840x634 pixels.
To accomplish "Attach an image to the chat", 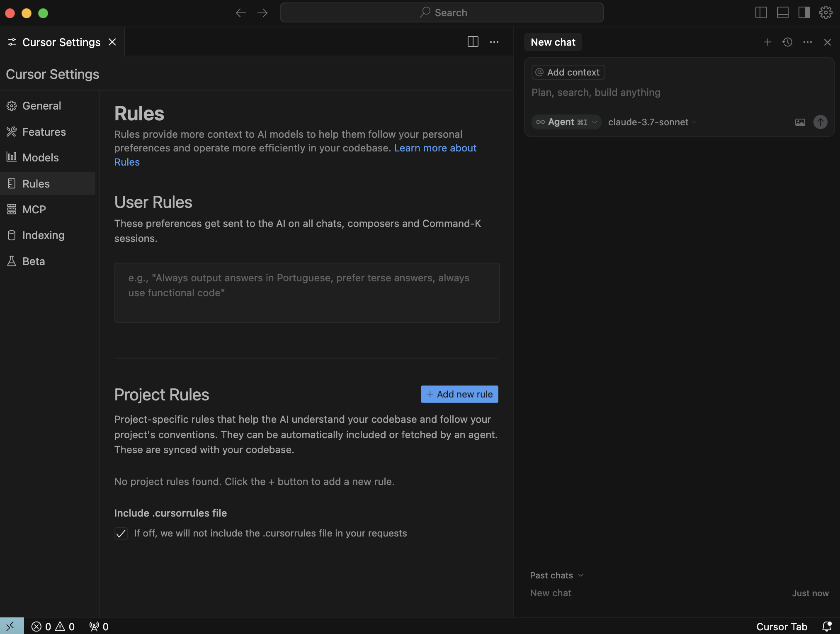I will (800, 122).
